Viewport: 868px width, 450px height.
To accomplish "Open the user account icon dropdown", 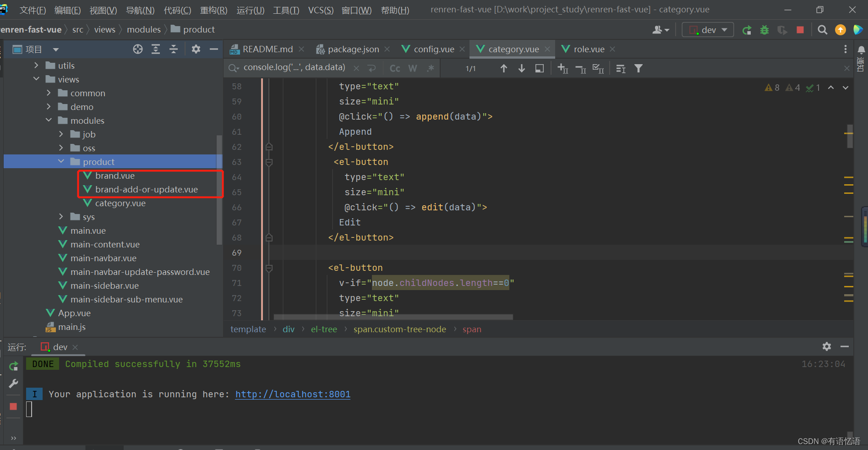I will click(x=661, y=30).
